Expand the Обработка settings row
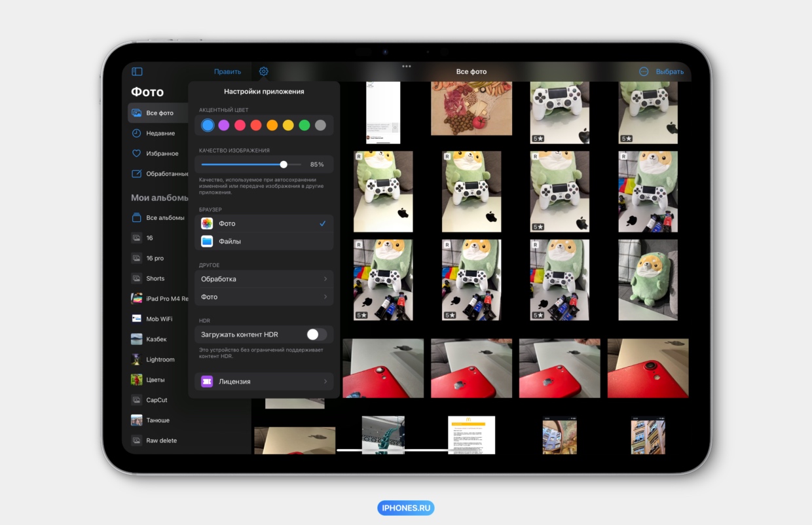The height and width of the screenshot is (525, 812). tap(264, 280)
